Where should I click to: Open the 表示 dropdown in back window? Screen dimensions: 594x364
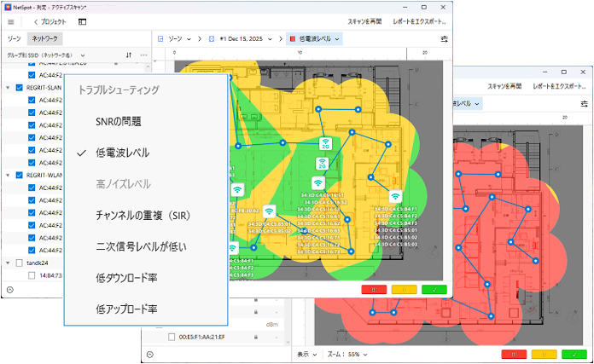point(307,355)
